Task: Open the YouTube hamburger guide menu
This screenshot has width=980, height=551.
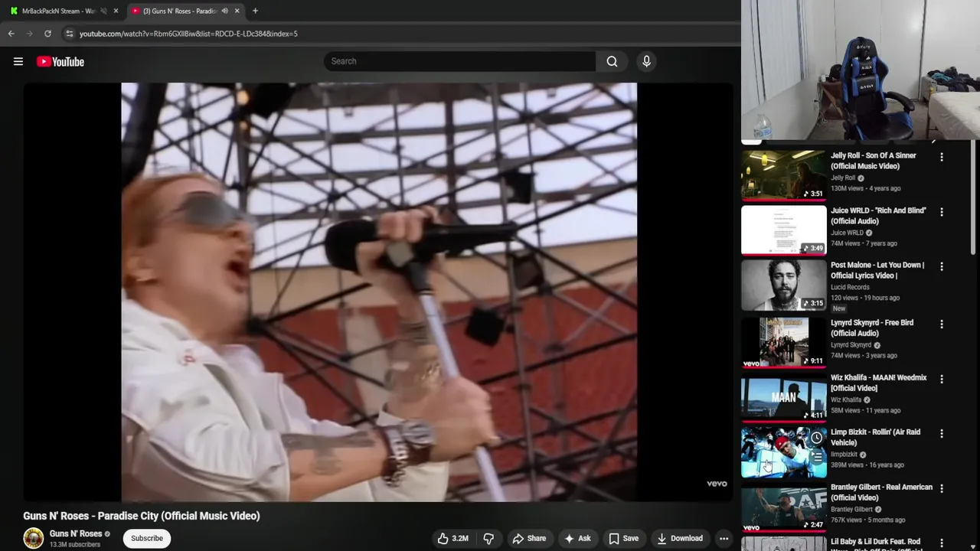Action: (18, 62)
